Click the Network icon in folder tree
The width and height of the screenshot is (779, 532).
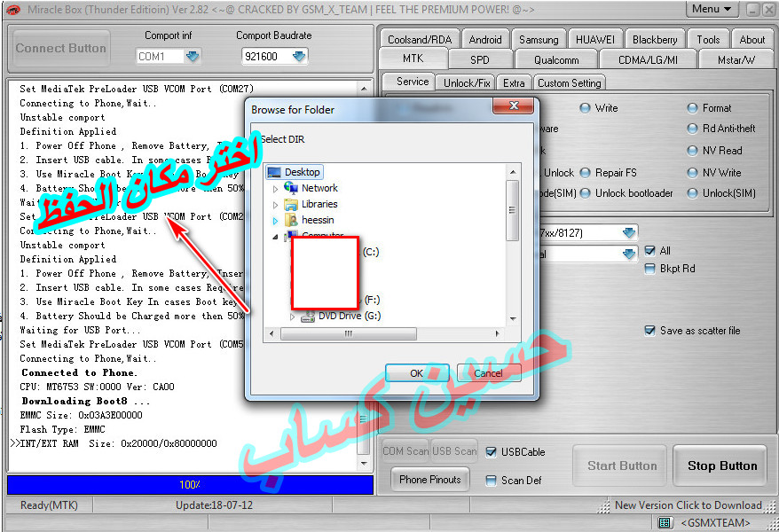point(291,188)
